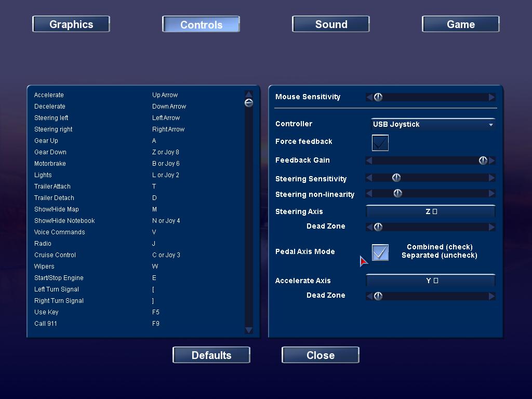Select the Accelerate key binding row
This screenshot has width=532, height=399.
(x=137, y=95)
